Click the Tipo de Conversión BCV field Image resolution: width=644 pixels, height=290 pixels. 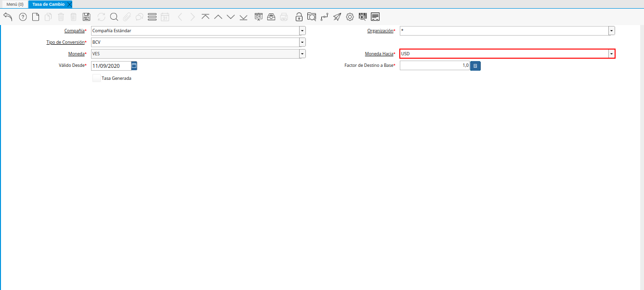[x=195, y=42]
